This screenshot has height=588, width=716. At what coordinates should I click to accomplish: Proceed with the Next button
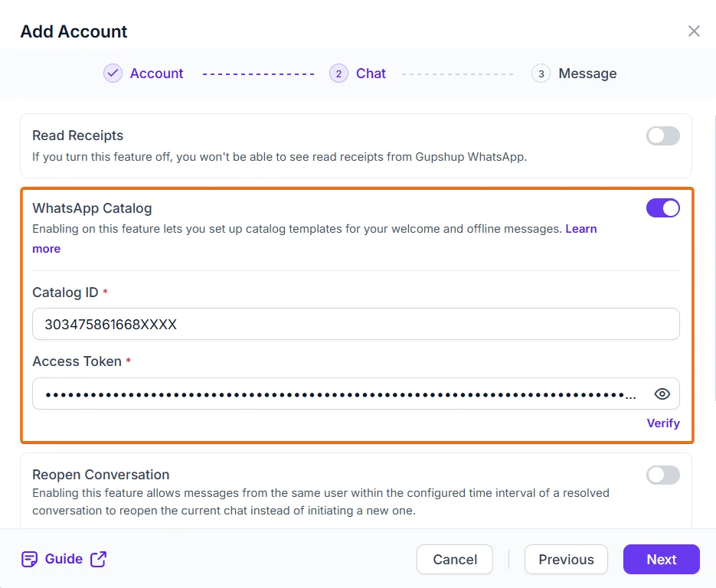(x=661, y=559)
